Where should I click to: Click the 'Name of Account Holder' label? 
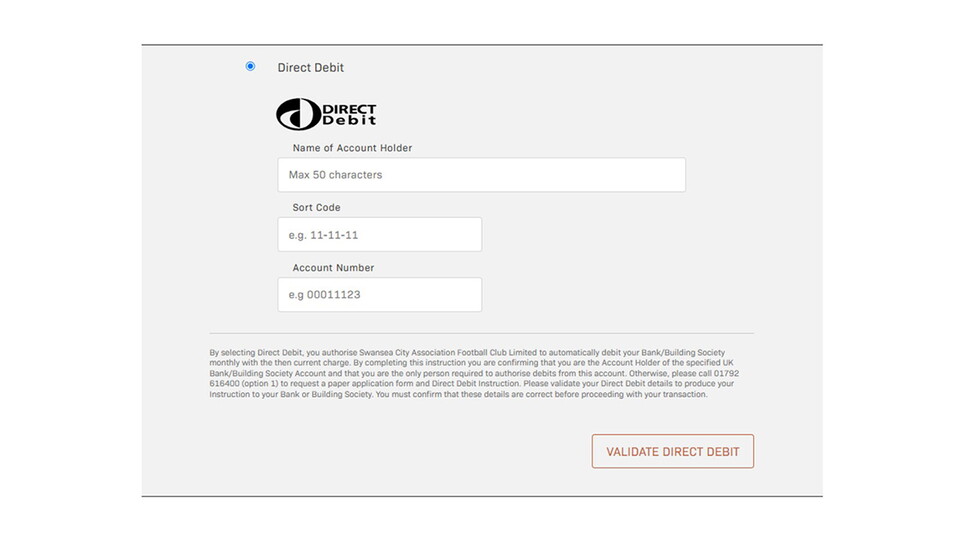point(352,148)
